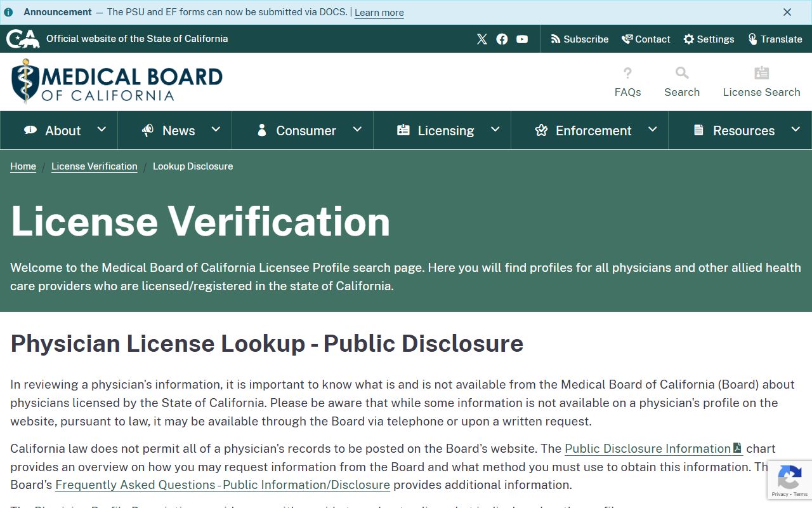
Task: Open the Learn more announcement link
Action: (379, 13)
